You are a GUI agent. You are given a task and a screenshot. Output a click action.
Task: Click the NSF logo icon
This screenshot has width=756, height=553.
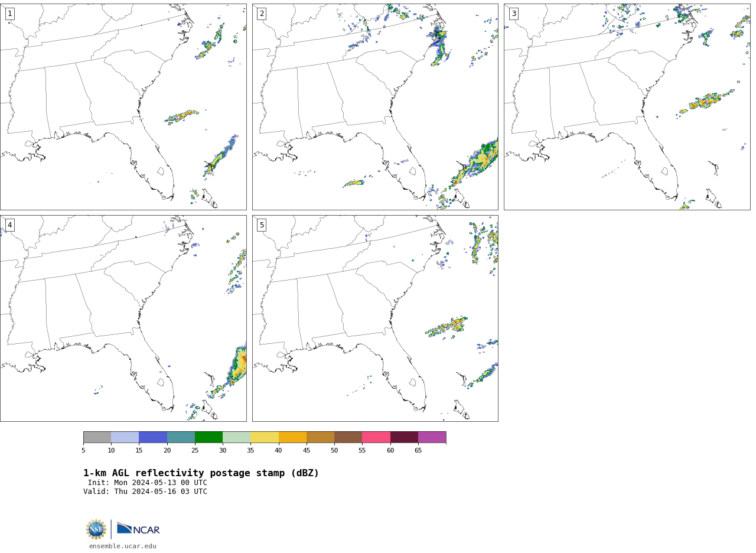(96, 529)
